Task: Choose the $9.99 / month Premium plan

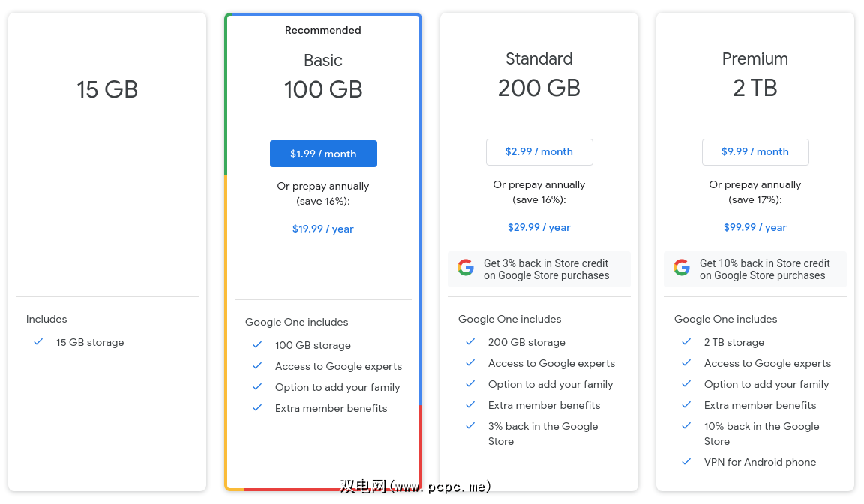Action: pyautogui.click(x=755, y=151)
